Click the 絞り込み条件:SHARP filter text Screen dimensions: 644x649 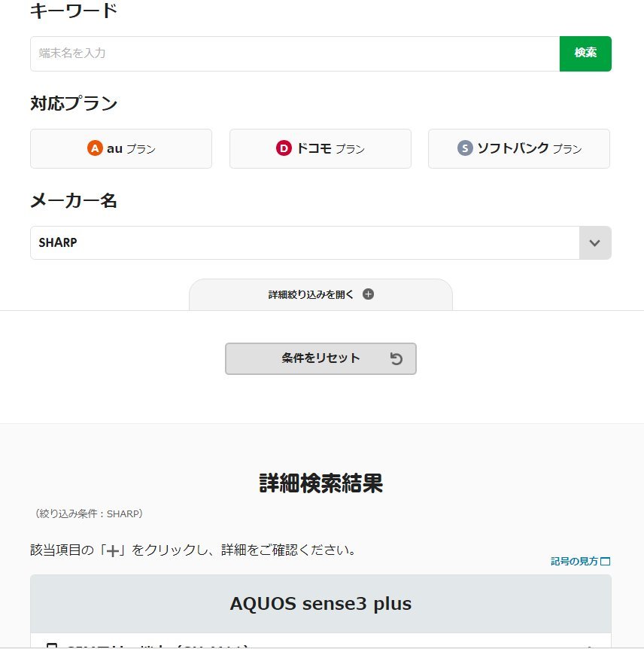point(89,514)
